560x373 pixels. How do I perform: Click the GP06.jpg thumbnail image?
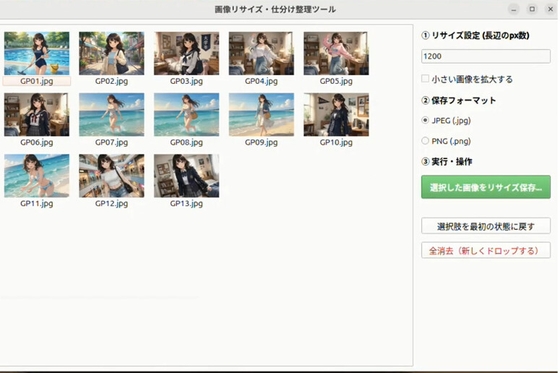pos(37,114)
